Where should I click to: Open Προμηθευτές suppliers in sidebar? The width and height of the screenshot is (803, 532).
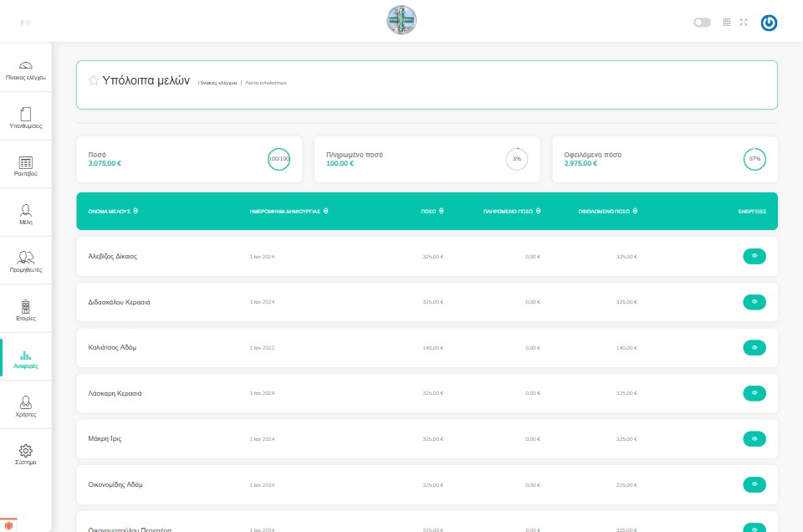tap(26, 262)
